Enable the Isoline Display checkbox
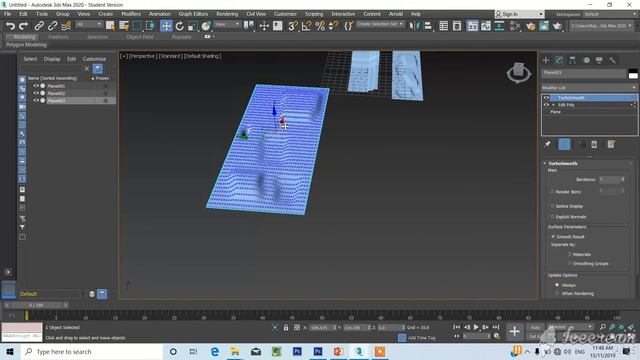Viewport: 640px width, 360px height. click(553, 206)
